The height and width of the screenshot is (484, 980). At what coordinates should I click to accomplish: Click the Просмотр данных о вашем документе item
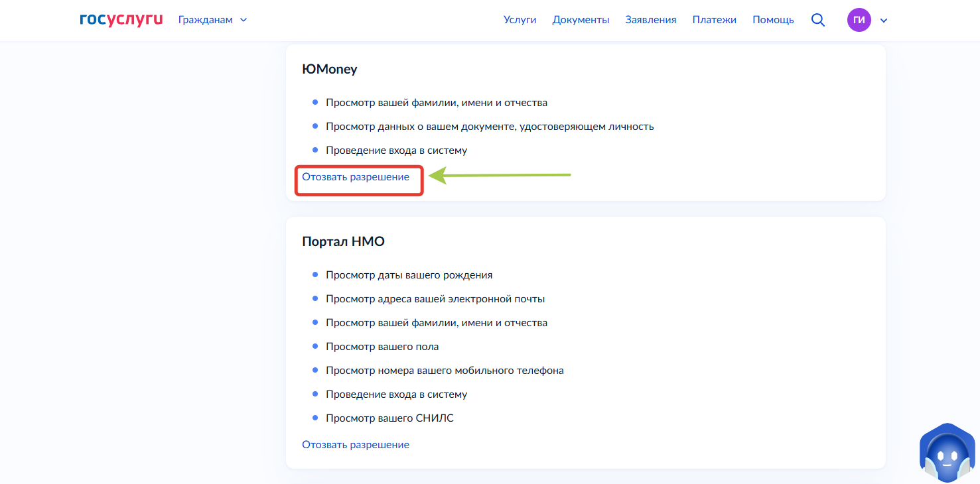pyautogui.click(x=489, y=127)
